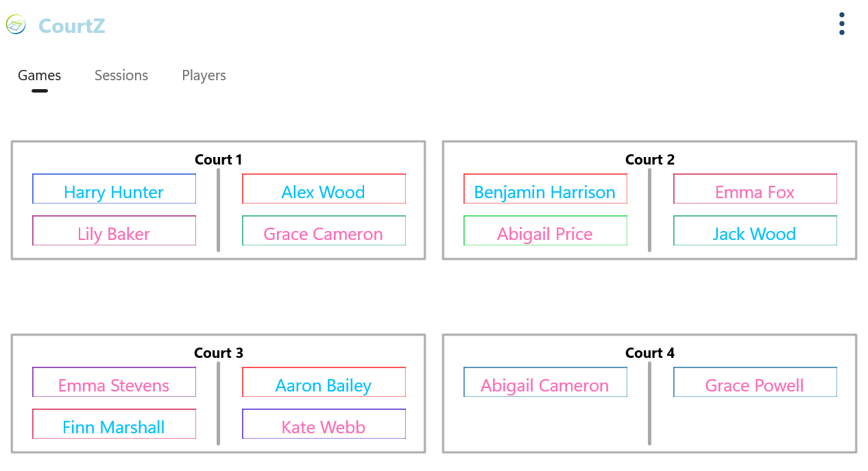
Task: Select player Harry Hunter on Court 1
Action: [x=114, y=189]
